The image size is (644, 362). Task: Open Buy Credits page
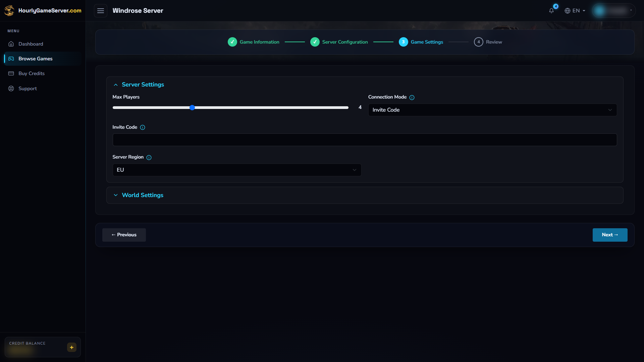point(43,73)
